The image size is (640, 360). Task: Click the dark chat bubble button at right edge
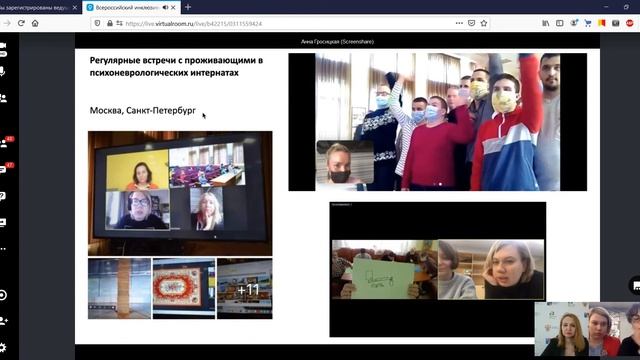(635, 286)
